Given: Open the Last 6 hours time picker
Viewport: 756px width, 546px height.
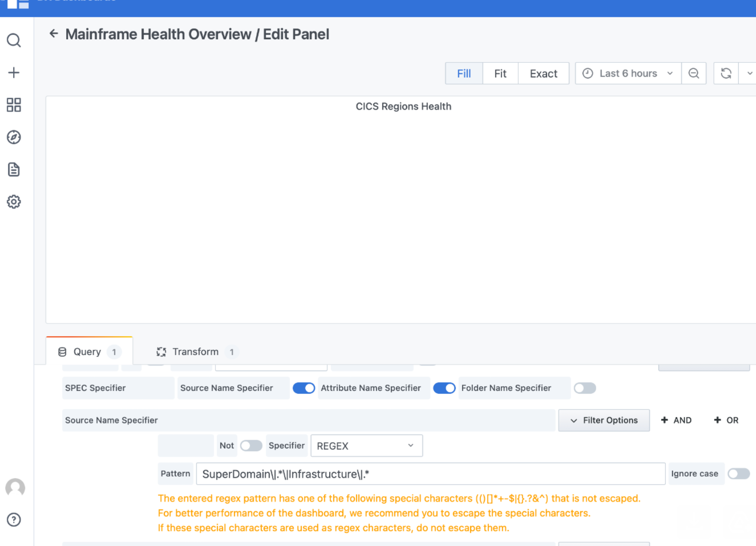Looking at the screenshot, I should click(628, 73).
